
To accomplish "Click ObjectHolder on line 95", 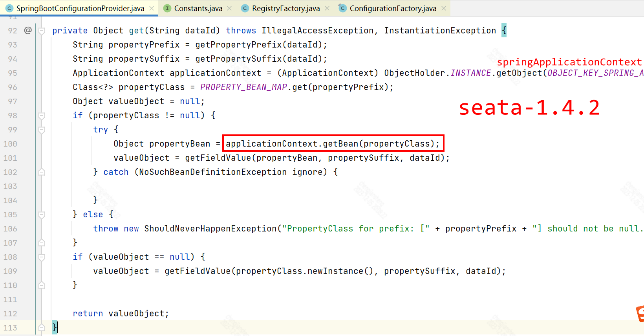I will coord(414,73).
